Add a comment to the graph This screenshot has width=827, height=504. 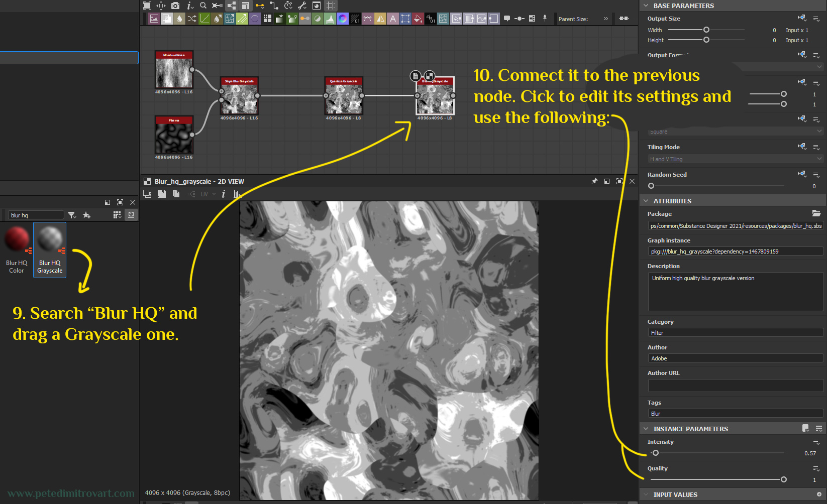tap(507, 19)
